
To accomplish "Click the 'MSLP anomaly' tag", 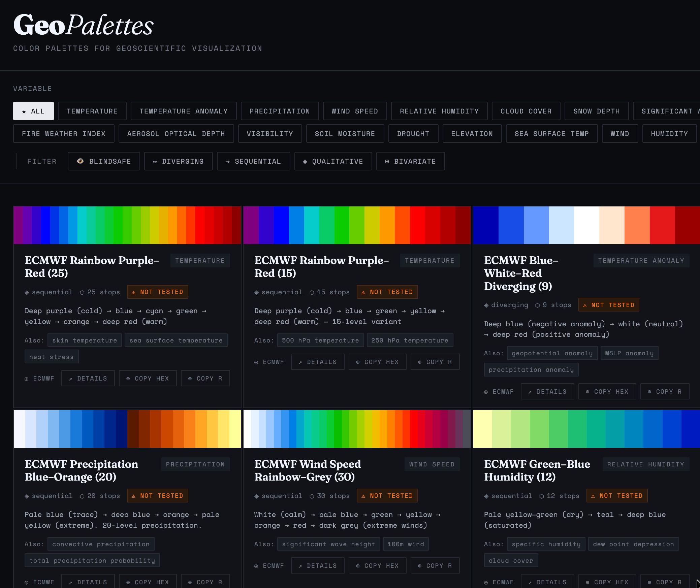I will (629, 353).
